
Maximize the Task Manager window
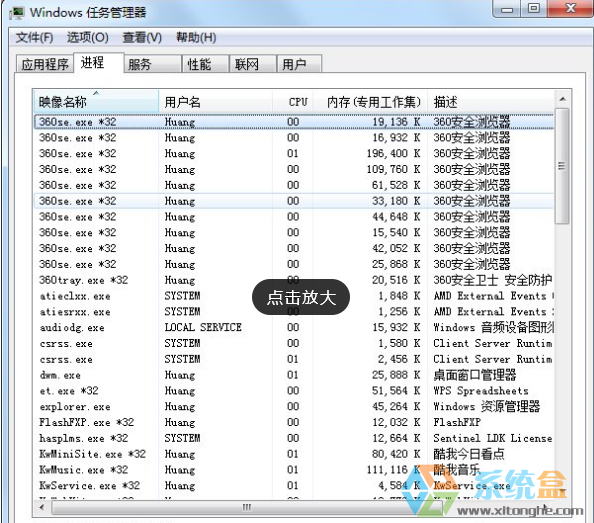point(534,9)
